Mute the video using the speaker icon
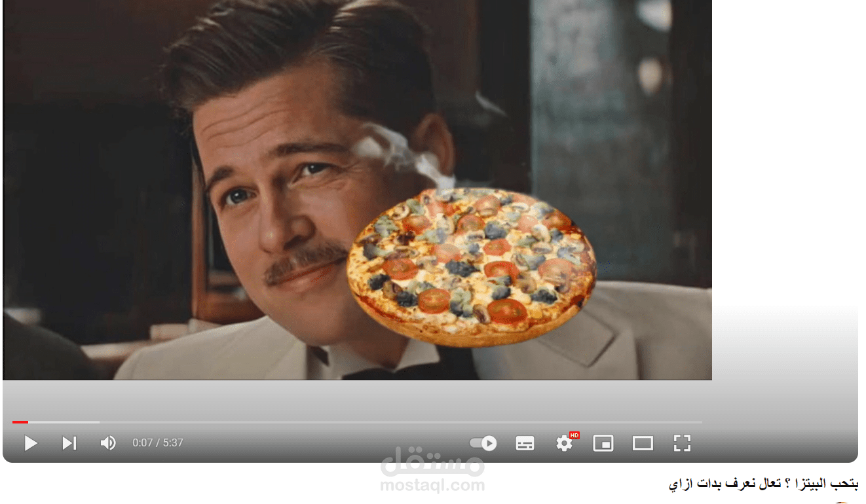This screenshot has height=504, width=866. (108, 443)
